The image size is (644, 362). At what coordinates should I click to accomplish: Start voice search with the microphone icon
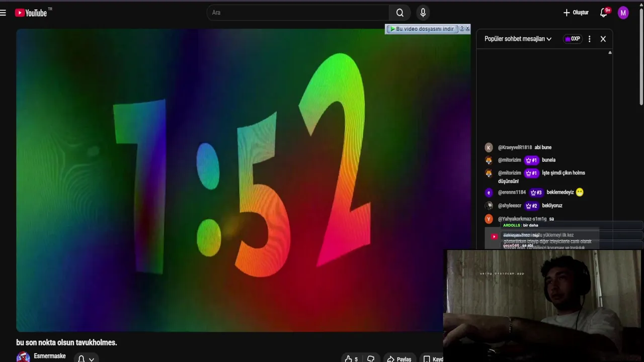(x=423, y=13)
